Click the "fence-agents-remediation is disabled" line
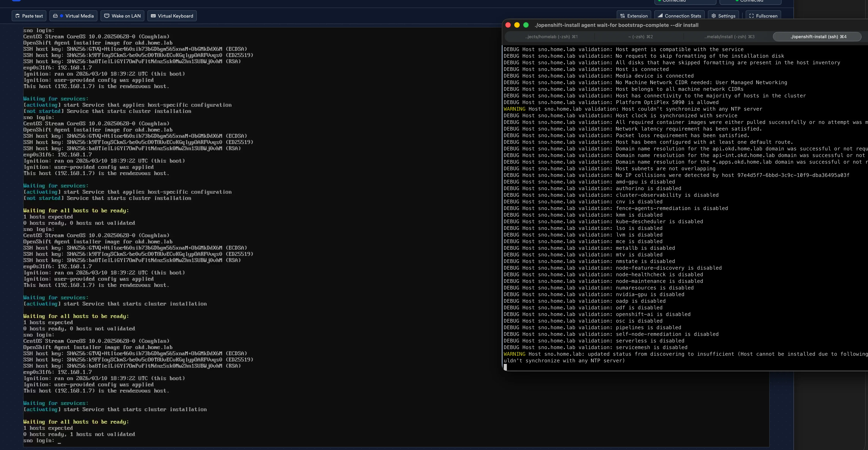Viewport: 868px width, 450px height. coord(616,208)
